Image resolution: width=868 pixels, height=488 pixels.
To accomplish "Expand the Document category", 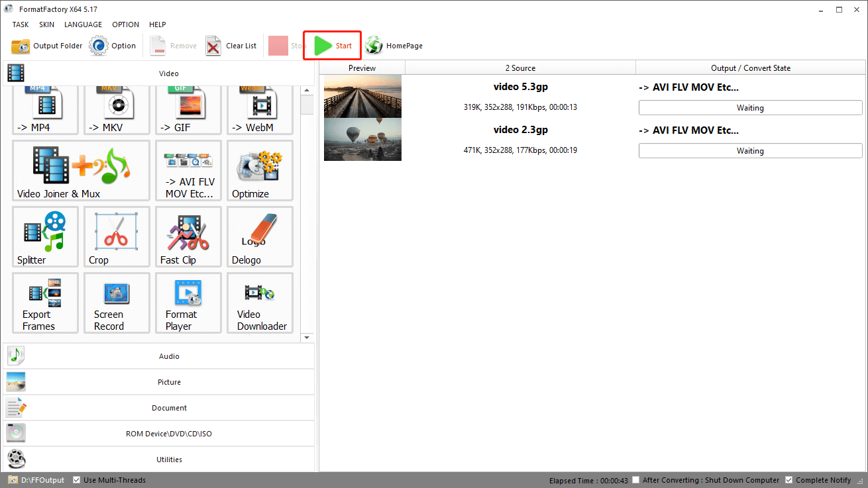I will coord(159,408).
